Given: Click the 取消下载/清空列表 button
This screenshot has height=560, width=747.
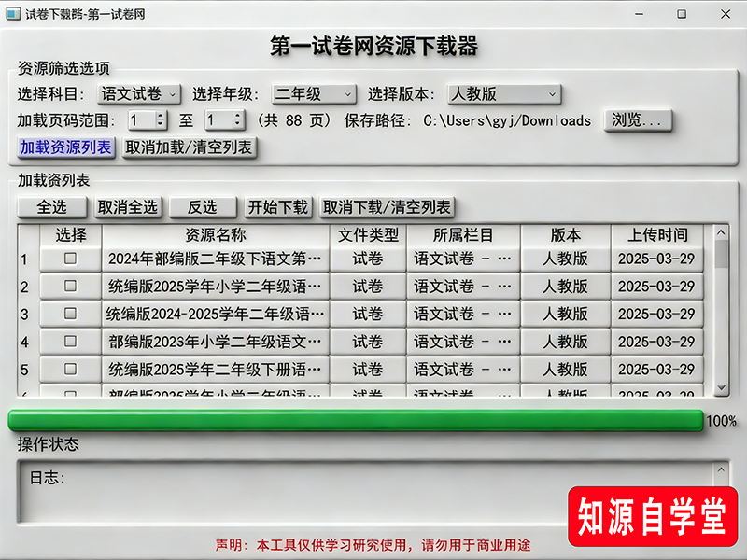Looking at the screenshot, I should coord(386,206).
